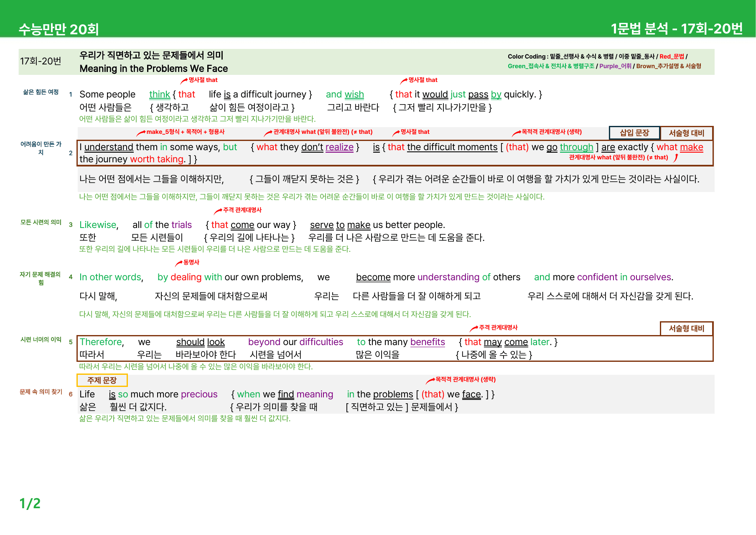
Task: Click the green word 'through' in sentence 2
Action: pos(576,147)
